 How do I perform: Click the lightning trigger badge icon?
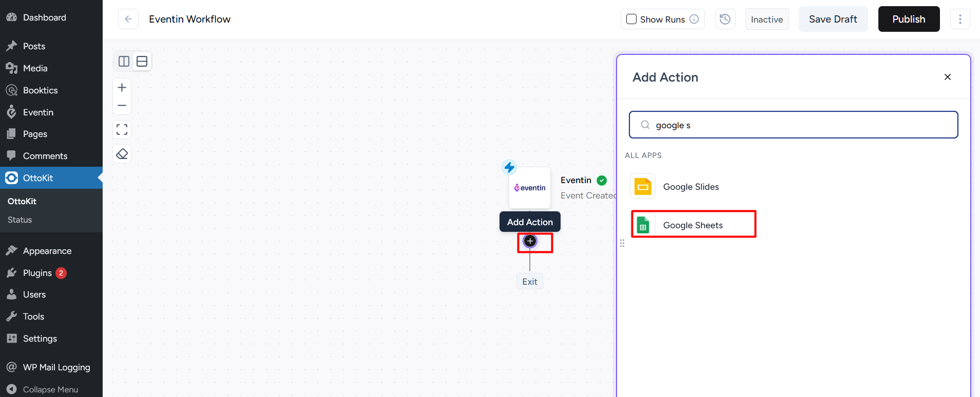pos(509,167)
